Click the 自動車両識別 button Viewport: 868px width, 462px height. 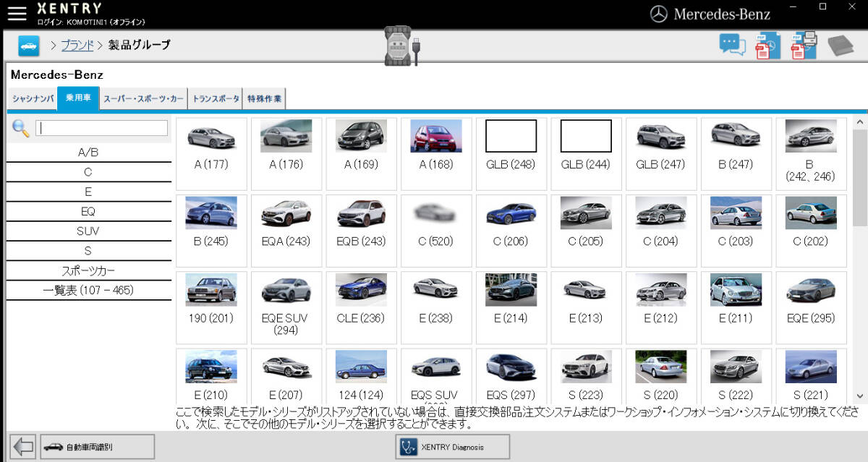98,447
